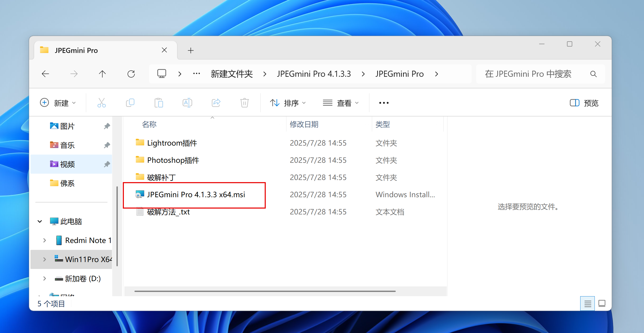Click the Paste clipboard icon
Viewport: 644px width, 333px height.
[159, 103]
